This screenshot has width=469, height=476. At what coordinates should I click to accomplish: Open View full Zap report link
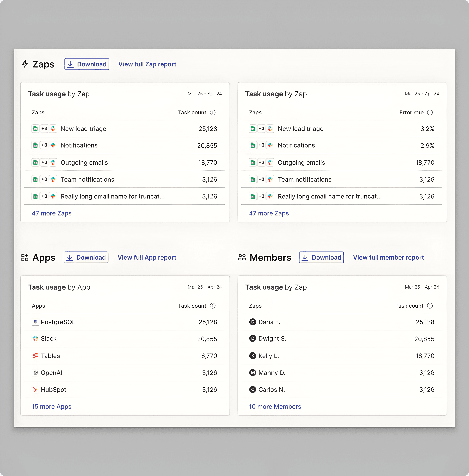[147, 64]
